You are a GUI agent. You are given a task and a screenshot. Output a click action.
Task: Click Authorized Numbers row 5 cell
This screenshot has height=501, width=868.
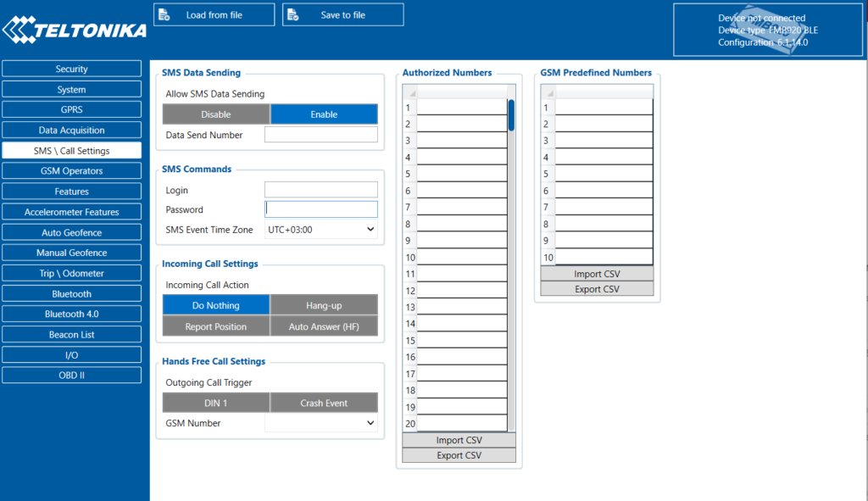coord(462,174)
